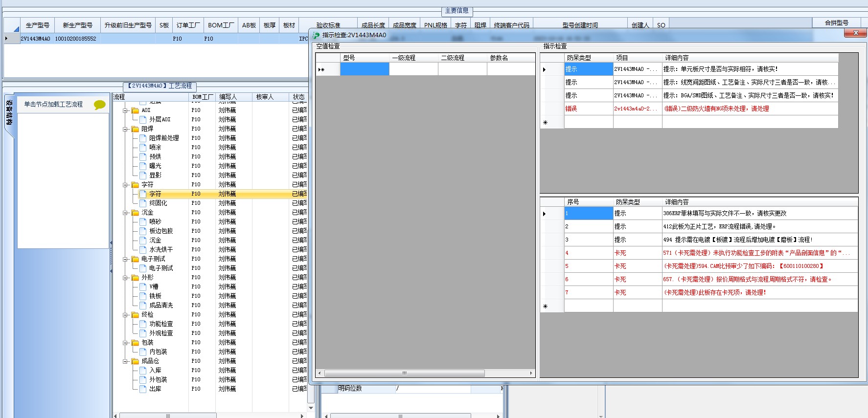Click document icon beside 显影
The height and width of the screenshot is (418, 868).
143,175
